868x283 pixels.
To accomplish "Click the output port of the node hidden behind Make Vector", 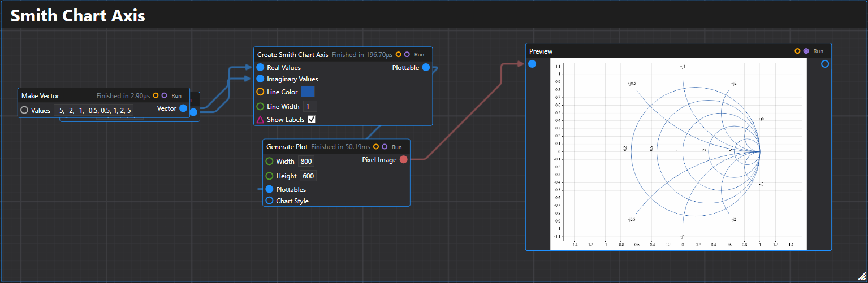I will coord(193,112).
